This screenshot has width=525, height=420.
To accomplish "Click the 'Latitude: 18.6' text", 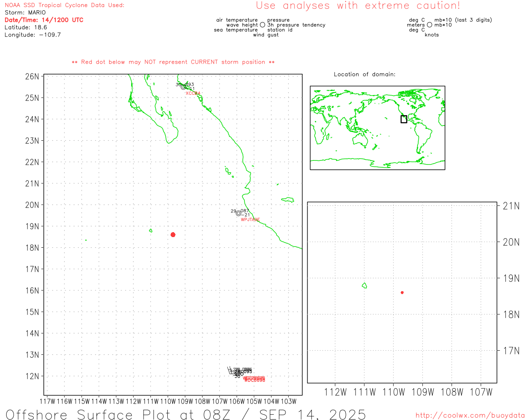I will pos(26,27).
